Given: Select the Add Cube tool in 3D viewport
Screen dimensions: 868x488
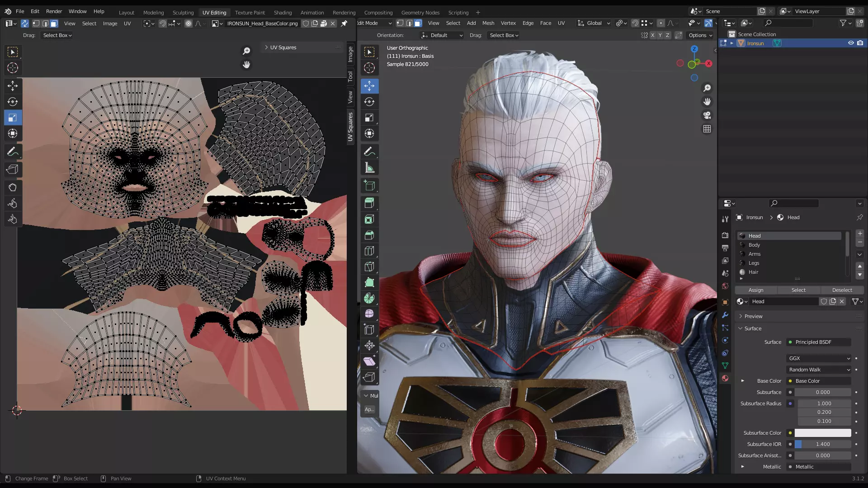Looking at the screenshot, I should (369, 185).
